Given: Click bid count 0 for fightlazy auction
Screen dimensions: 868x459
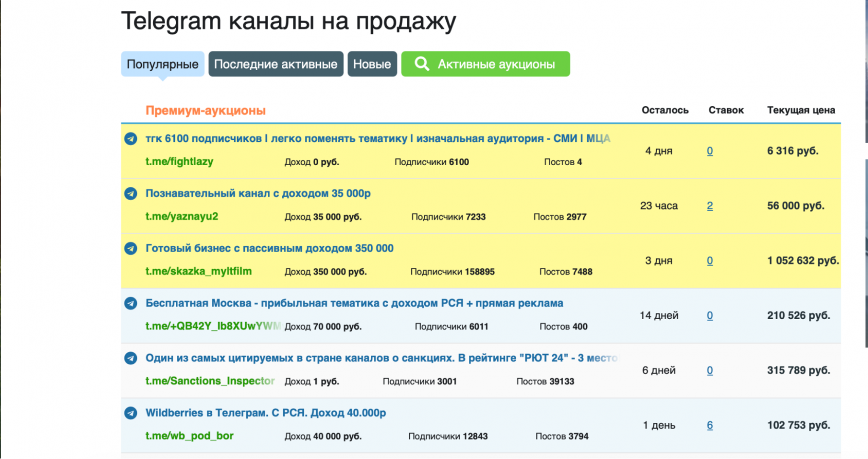Looking at the screenshot, I should (710, 151).
